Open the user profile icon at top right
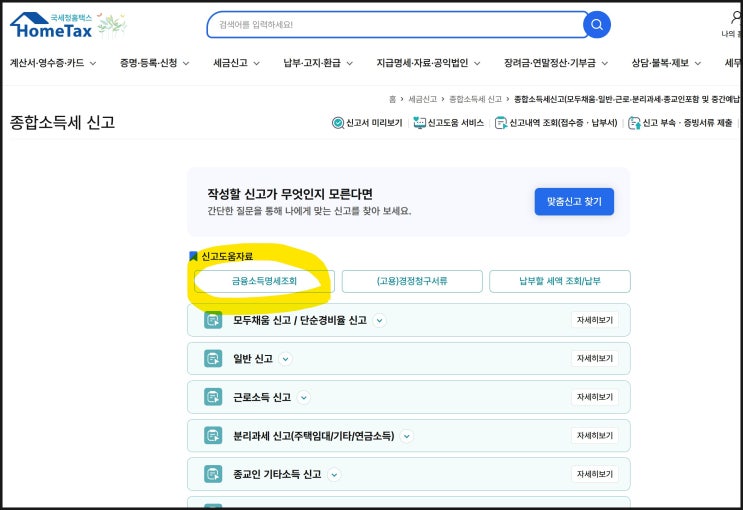The image size is (743, 510). tap(736, 18)
